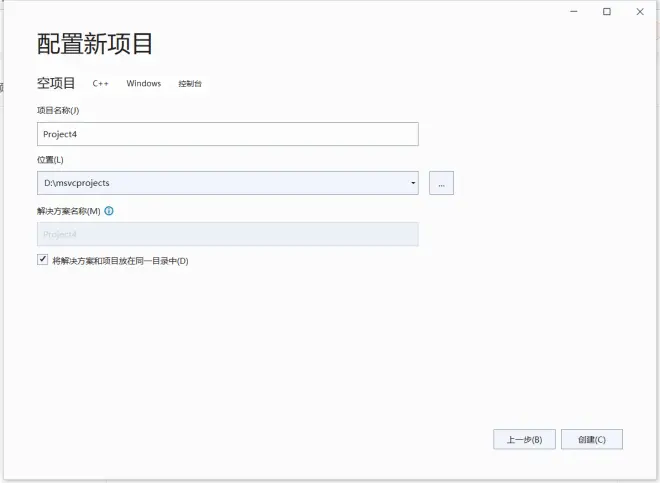
Task: Click the 上一步(B) back button
Action: point(524,440)
